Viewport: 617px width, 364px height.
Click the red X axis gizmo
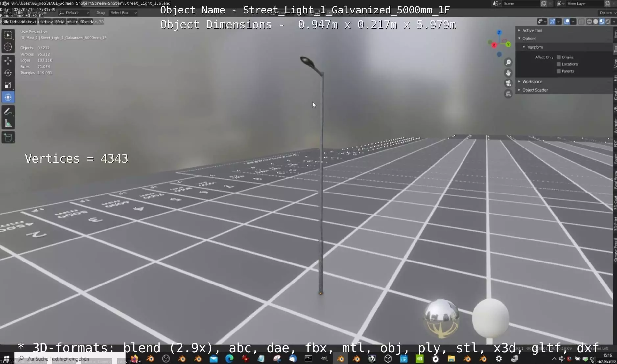[x=494, y=45]
